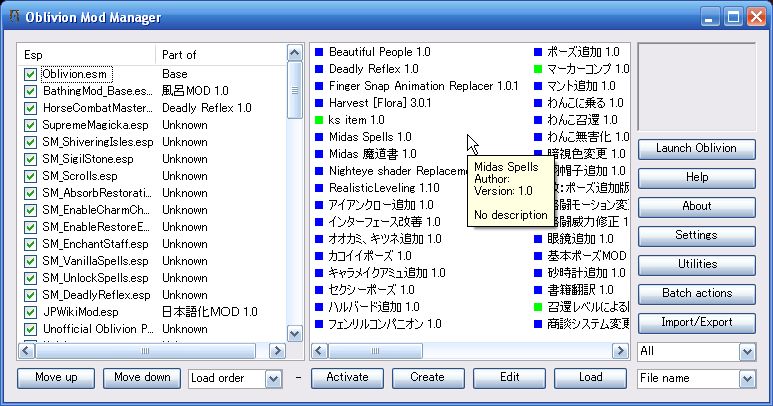Click blue square beside Midas Spells 1.0
Viewport: 773px width, 406px height.
tap(319, 137)
